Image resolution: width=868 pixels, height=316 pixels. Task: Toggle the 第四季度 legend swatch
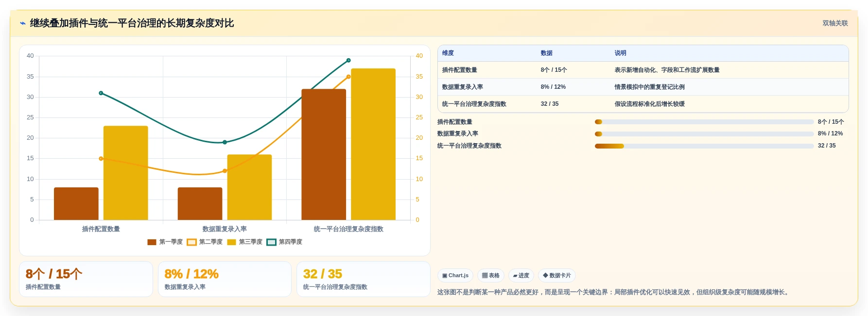point(271,242)
